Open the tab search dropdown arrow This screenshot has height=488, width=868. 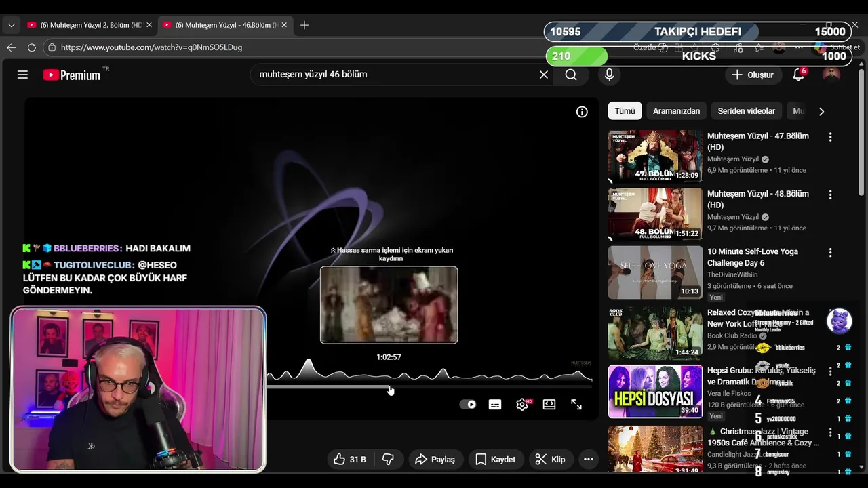pyautogui.click(x=11, y=25)
